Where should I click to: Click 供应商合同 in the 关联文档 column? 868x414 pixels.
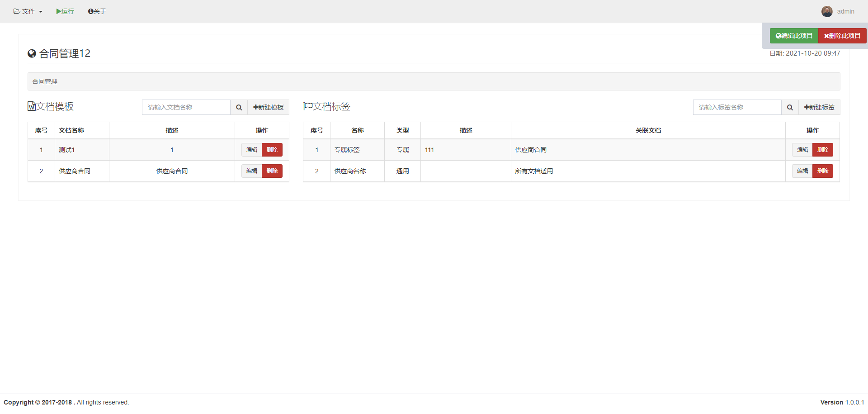(x=531, y=150)
